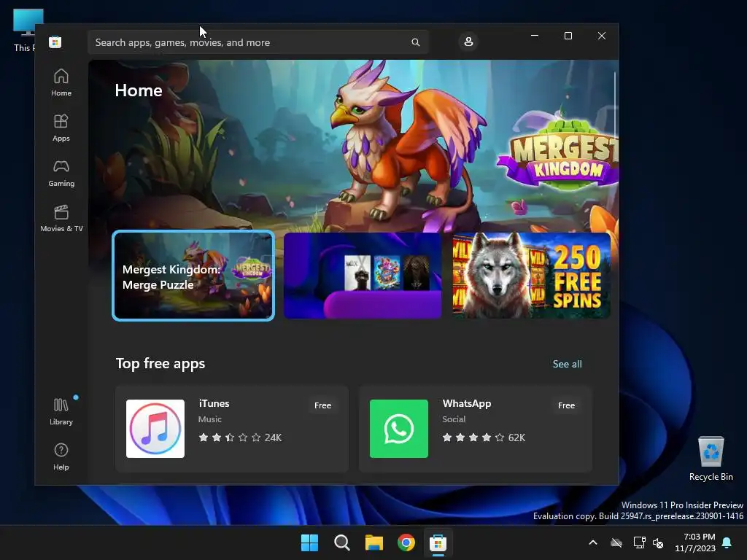Click the iTunes app title

[x=214, y=403]
